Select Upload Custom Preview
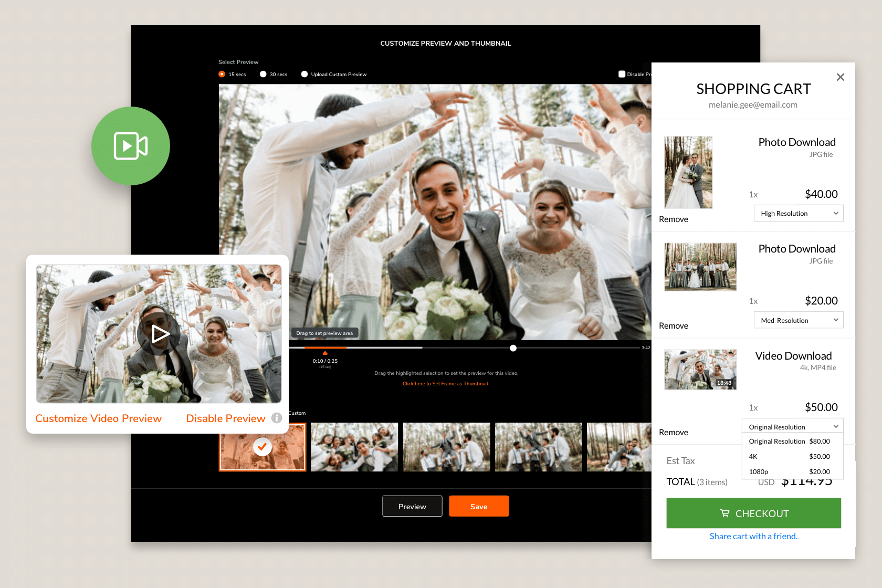Screen dimensions: 882x588 [x=304, y=74]
